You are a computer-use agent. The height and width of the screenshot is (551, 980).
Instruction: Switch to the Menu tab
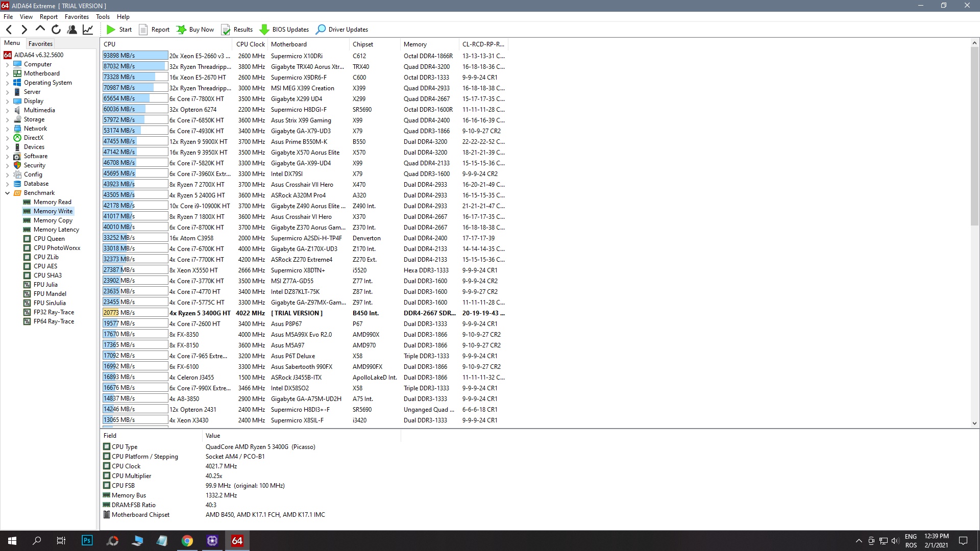[x=12, y=43]
